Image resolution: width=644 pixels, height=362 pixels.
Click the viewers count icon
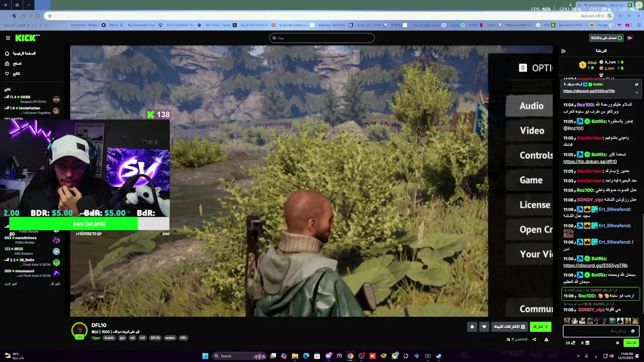(x=509, y=339)
